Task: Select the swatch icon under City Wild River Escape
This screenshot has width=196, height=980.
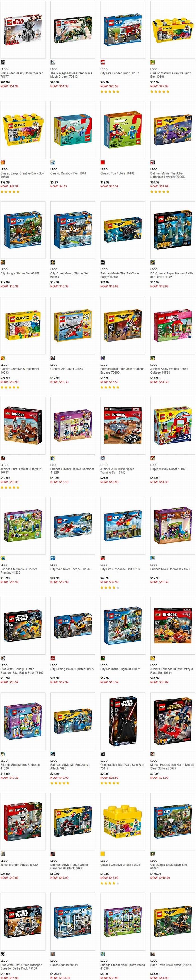Action: coord(53,558)
